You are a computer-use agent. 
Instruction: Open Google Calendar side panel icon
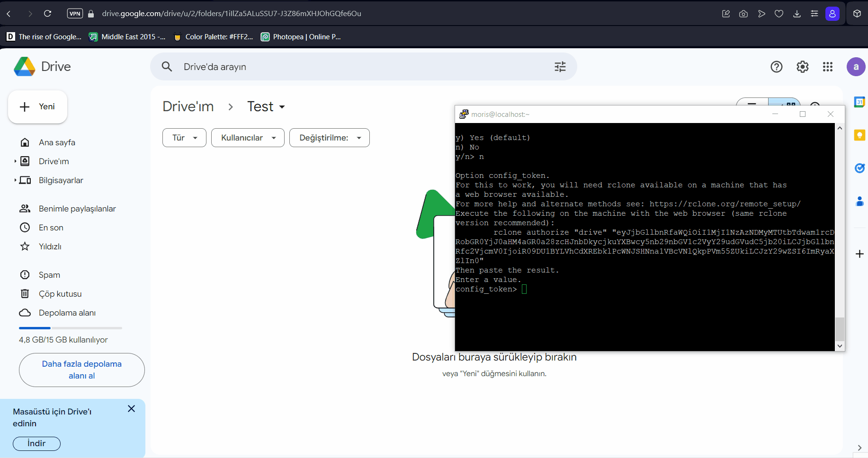pyautogui.click(x=859, y=102)
